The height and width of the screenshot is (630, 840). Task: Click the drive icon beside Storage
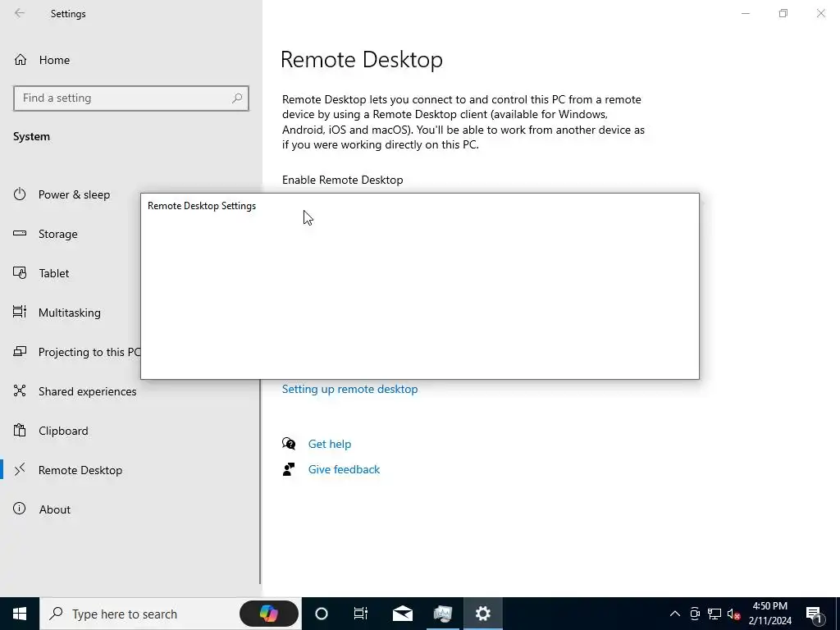20,233
